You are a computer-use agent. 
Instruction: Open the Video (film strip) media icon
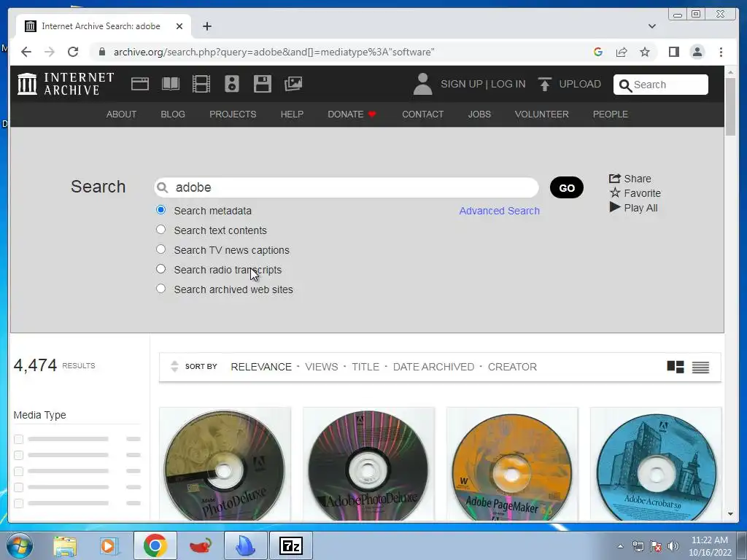click(201, 85)
